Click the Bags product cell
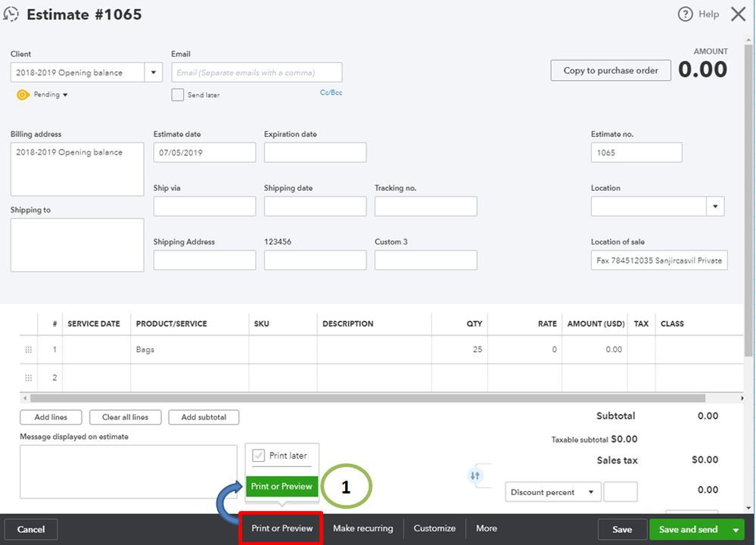 coord(189,350)
